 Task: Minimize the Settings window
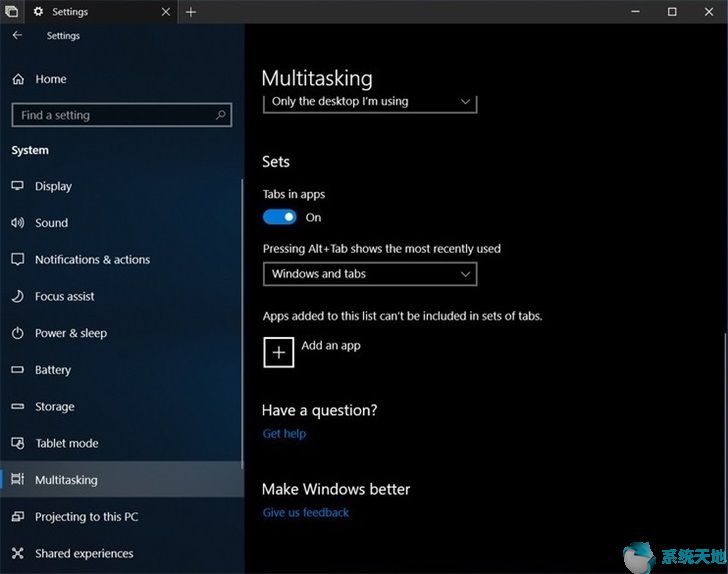click(636, 12)
